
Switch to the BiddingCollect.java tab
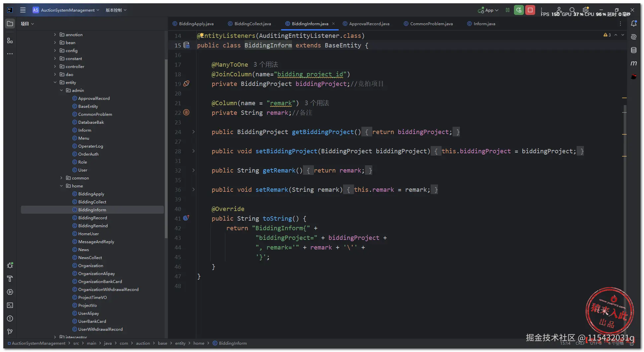pyautogui.click(x=250, y=24)
